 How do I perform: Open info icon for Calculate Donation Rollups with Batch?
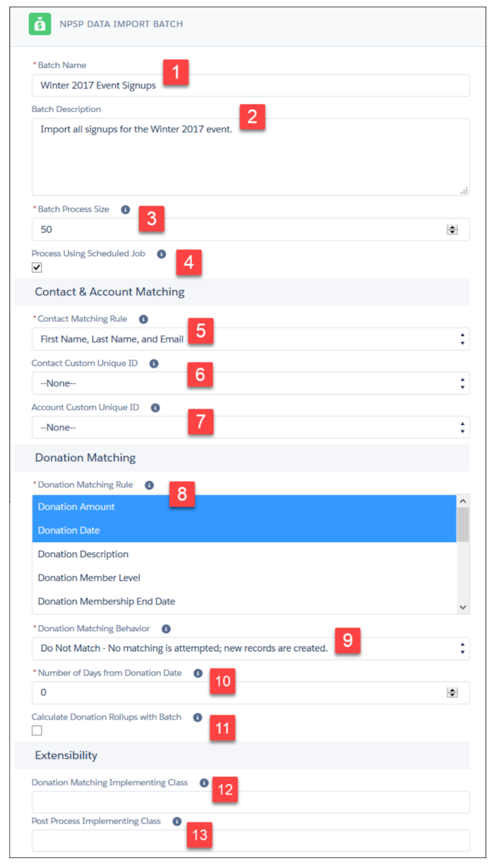coord(197,717)
